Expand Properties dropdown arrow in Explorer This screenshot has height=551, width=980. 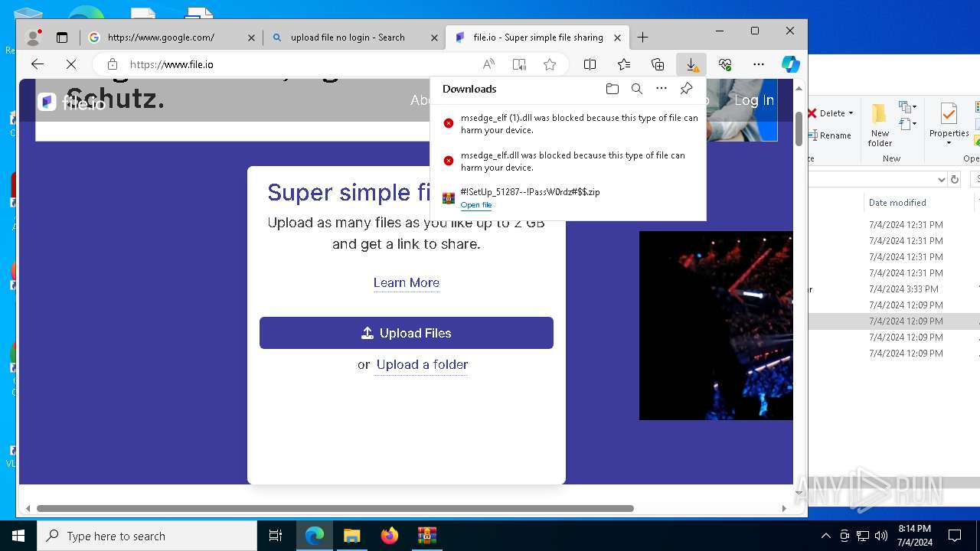[x=949, y=143]
